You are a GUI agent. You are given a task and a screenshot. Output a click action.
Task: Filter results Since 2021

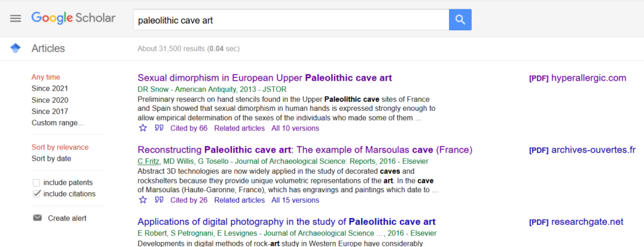point(50,88)
